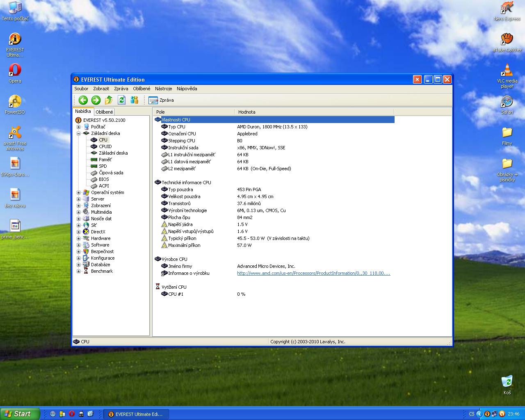Click the green Forward arrow in toolbar

click(96, 100)
